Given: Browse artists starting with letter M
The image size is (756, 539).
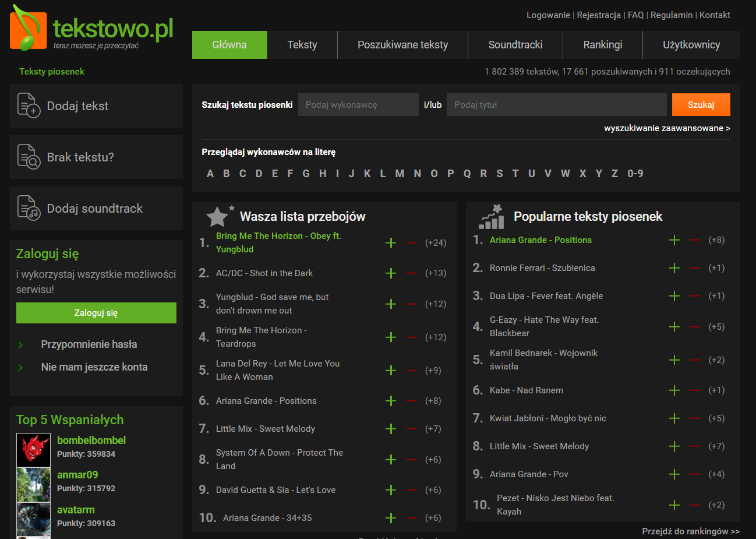Looking at the screenshot, I should [x=400, y=174].
